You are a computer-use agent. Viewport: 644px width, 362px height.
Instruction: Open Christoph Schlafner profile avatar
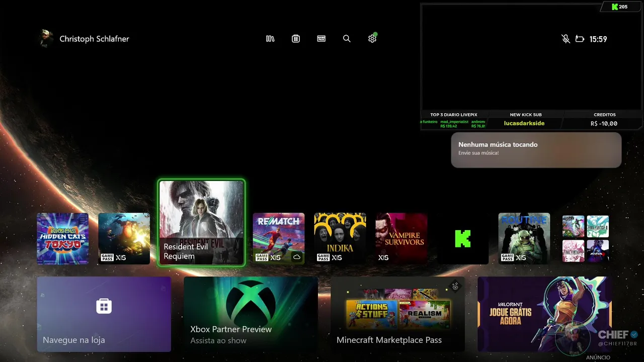point(46,39)
